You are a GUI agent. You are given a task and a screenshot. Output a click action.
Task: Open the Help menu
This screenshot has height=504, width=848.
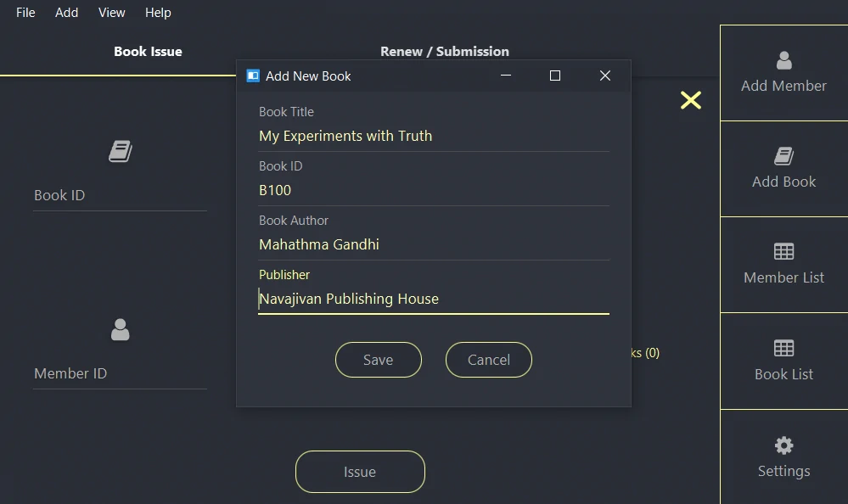point(158,12)
